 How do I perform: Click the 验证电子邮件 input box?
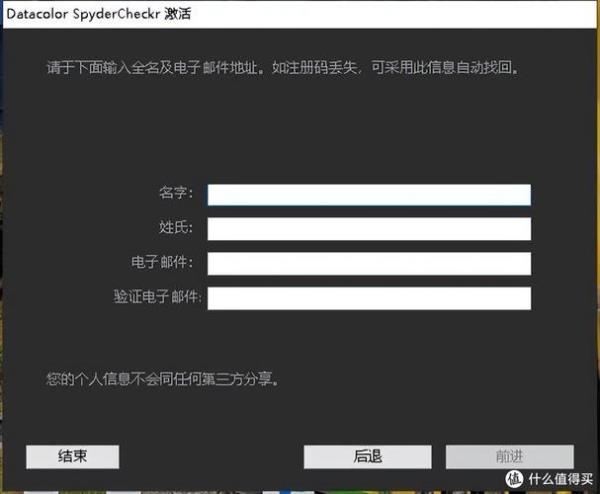pos(369,298)
